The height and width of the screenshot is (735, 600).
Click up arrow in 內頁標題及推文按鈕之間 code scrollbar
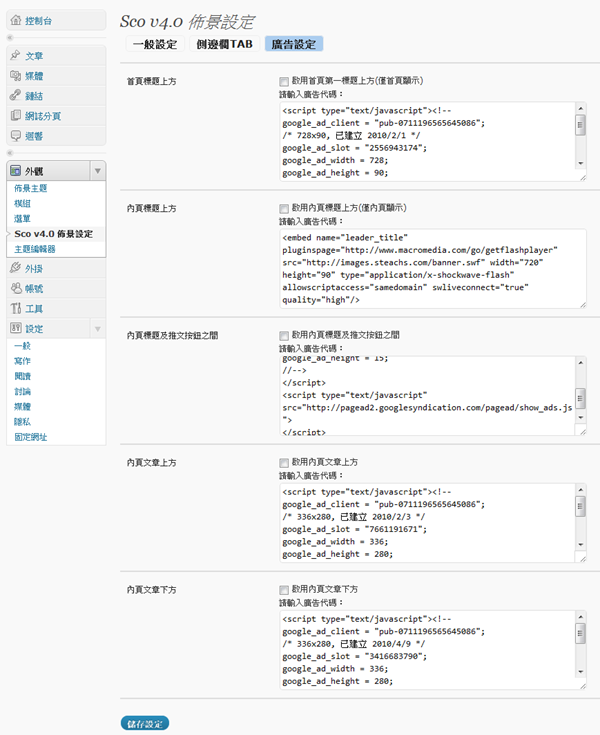[581, 363]
